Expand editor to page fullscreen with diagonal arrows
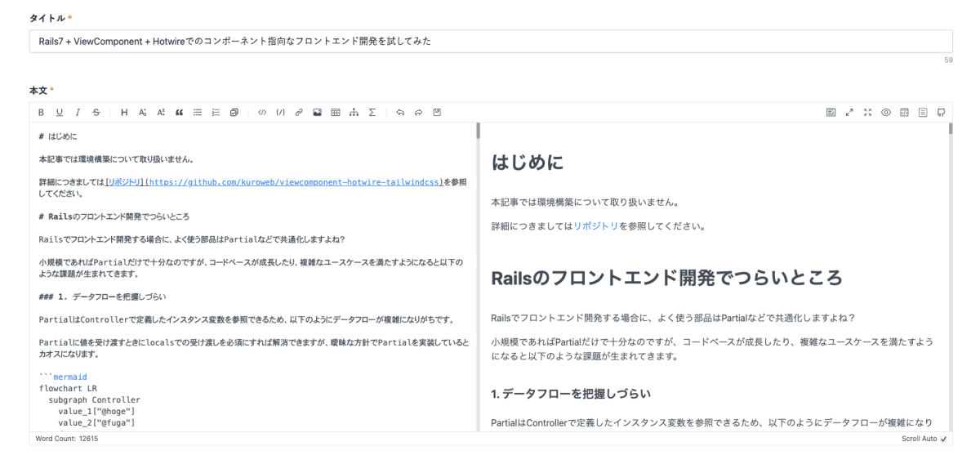980x464 pixels. 849,112
